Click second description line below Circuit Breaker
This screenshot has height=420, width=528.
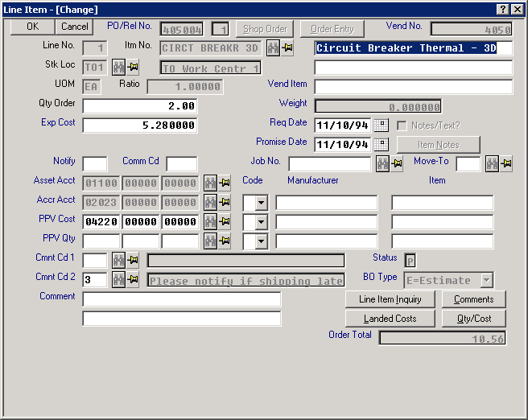coord(414,68)
